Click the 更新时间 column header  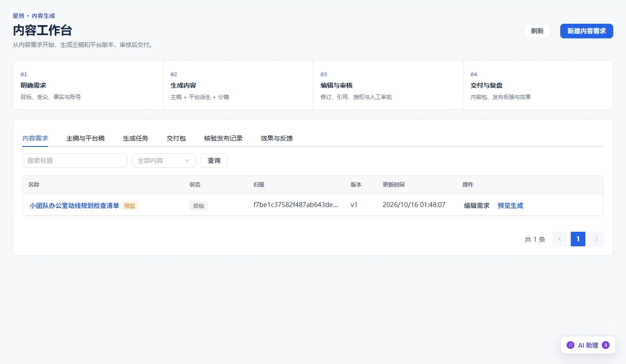tap(394, 185)
